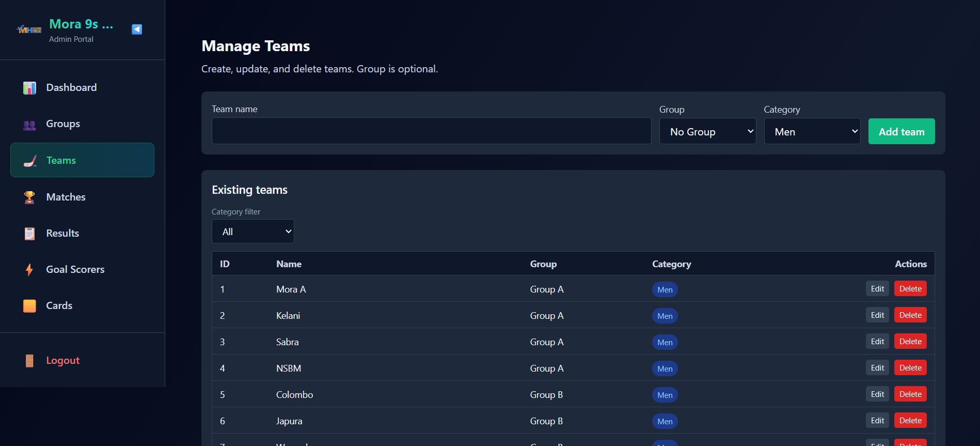Select the Japura name cell
Viewport: 980px width, 446px height.
(x=289, y=421)
